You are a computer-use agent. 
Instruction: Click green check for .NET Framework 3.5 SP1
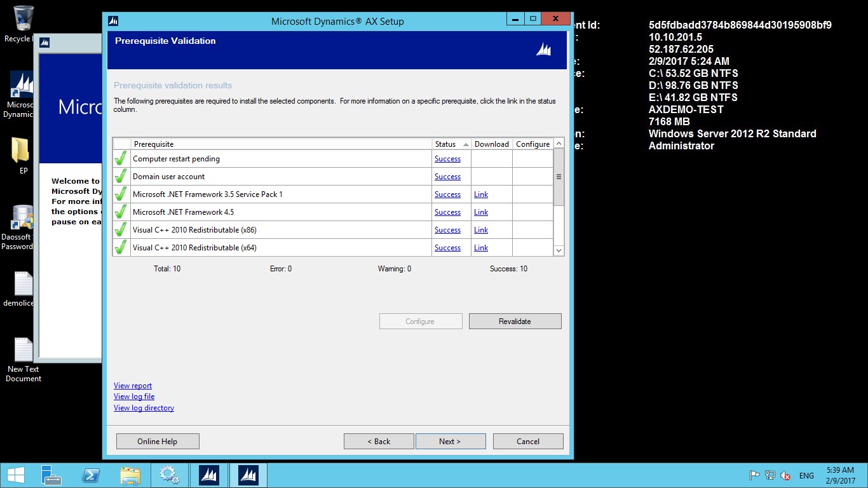click(x=121, y=194)
